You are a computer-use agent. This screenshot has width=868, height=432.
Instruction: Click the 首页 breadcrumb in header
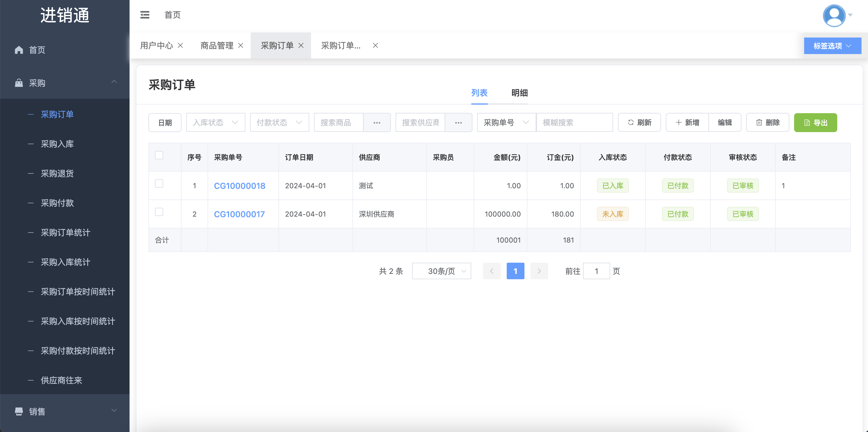(173, 15)
